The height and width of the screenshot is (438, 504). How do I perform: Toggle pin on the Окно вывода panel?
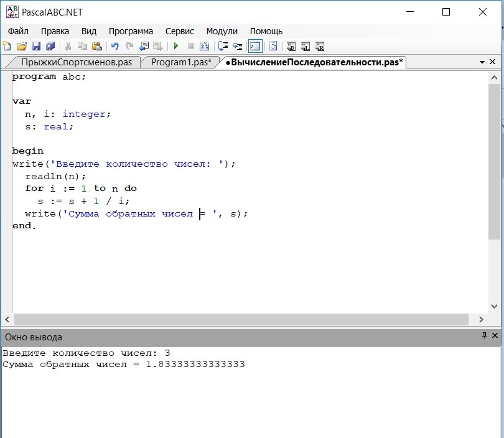pyautogui.click(x=484, y=336)
